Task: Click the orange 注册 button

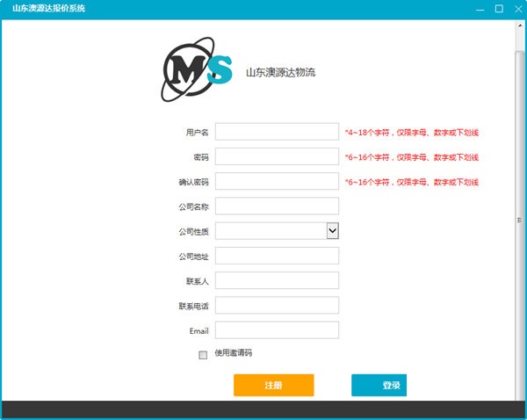Action: click(273, 385)
